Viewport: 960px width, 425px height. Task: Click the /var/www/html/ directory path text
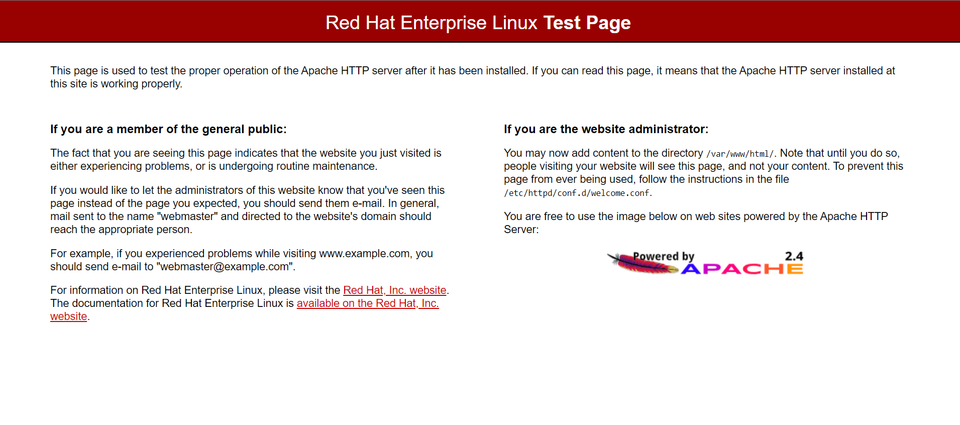(739, 153)
